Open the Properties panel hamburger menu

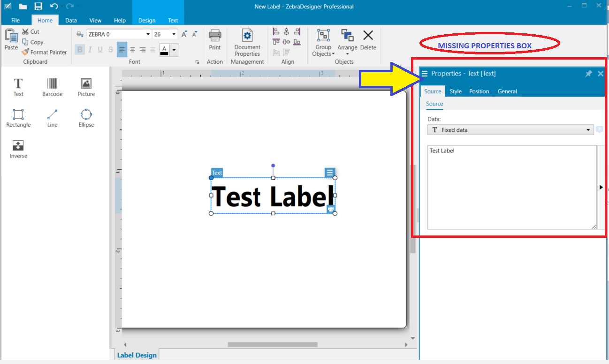click(x=425, y=74)
